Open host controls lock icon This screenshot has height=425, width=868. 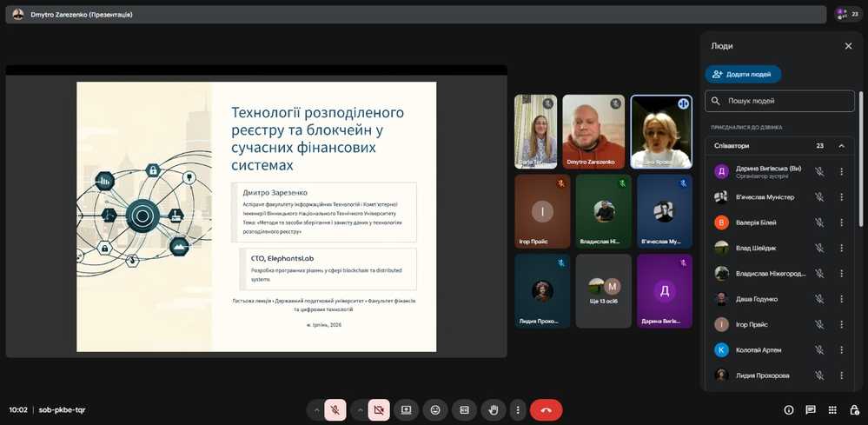(x=852, y=409)
